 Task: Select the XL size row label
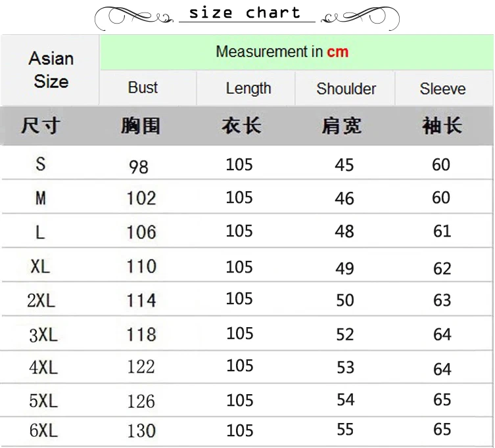point(40,266)
